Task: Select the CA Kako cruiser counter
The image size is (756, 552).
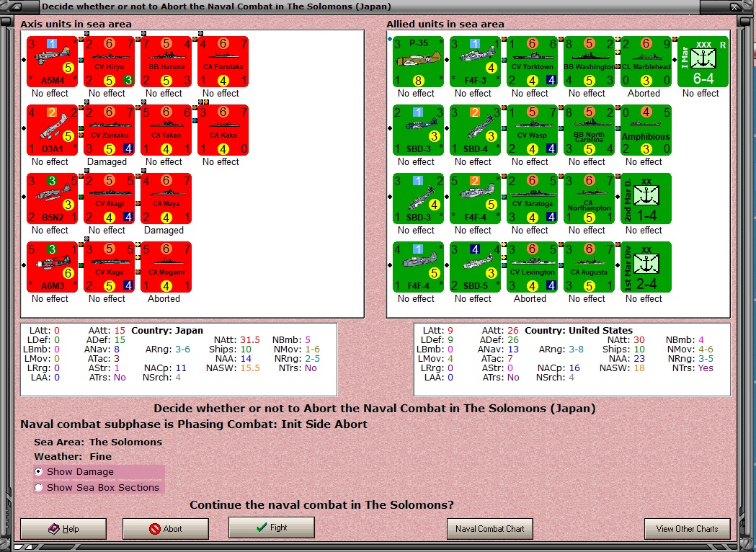Action: point(223,130)
